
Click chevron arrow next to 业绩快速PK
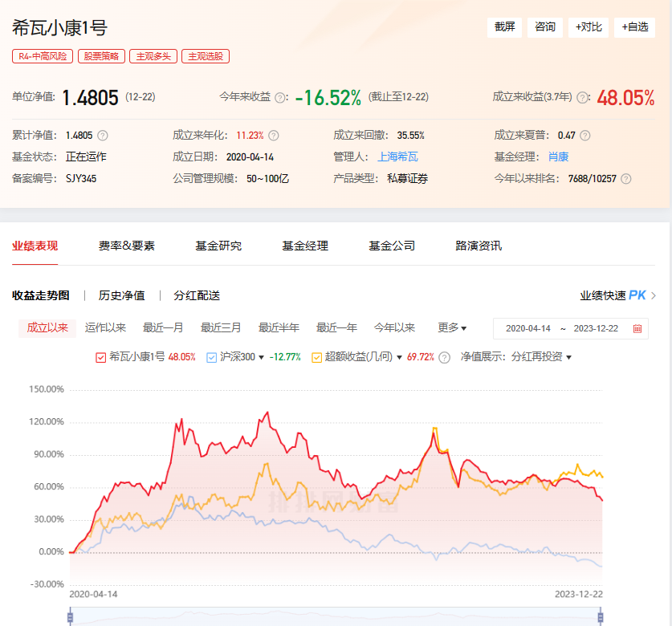[x=654, y=295]
